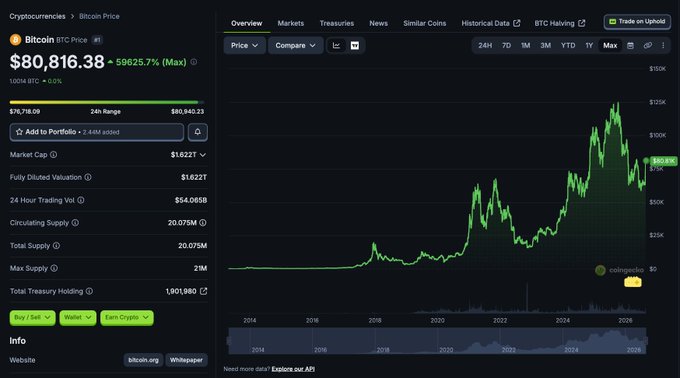The height and width of the screenshot is (378, 680).
Task: Select the 1M time range
Action: pos(525,46)
